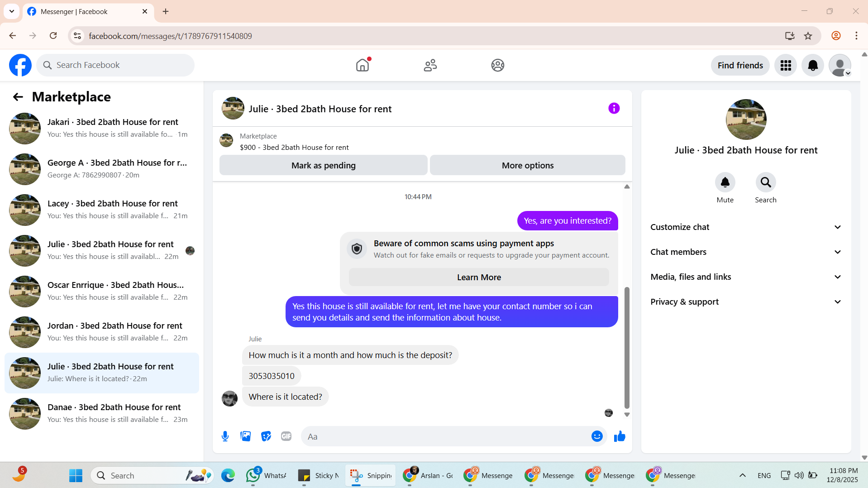Send a voice clip with the microphone icon
868x488 pixels.
225,436
